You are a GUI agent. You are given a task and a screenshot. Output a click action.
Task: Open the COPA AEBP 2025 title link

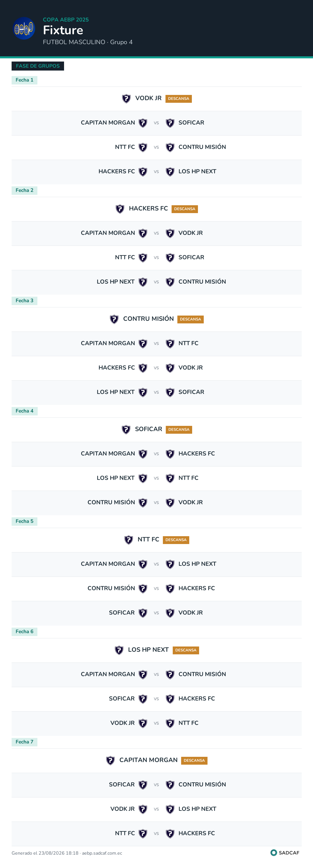(x=65, y=19)
